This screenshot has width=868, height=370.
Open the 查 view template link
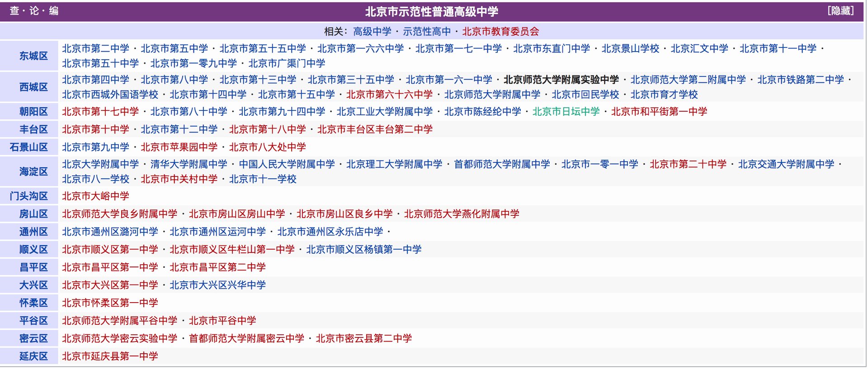(x=14, y=11)
